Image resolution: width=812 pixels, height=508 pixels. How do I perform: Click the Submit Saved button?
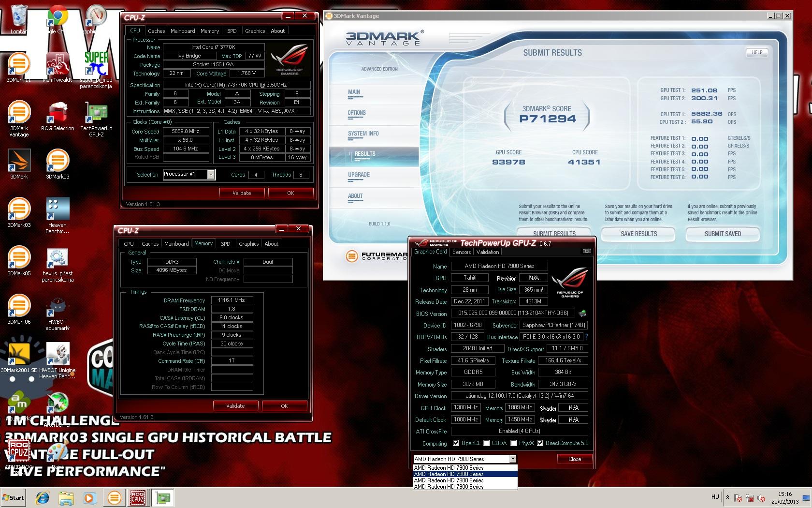tap(723, 234)
